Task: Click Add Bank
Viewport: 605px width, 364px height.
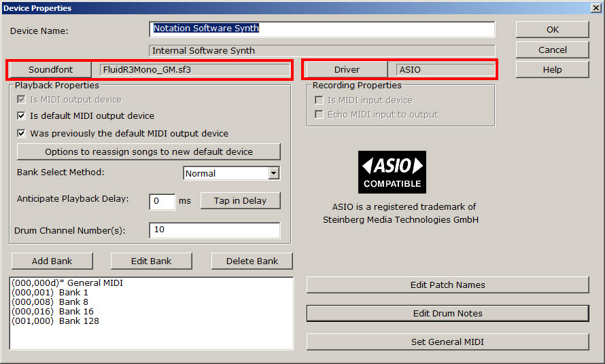Action: tap(52, 261)
